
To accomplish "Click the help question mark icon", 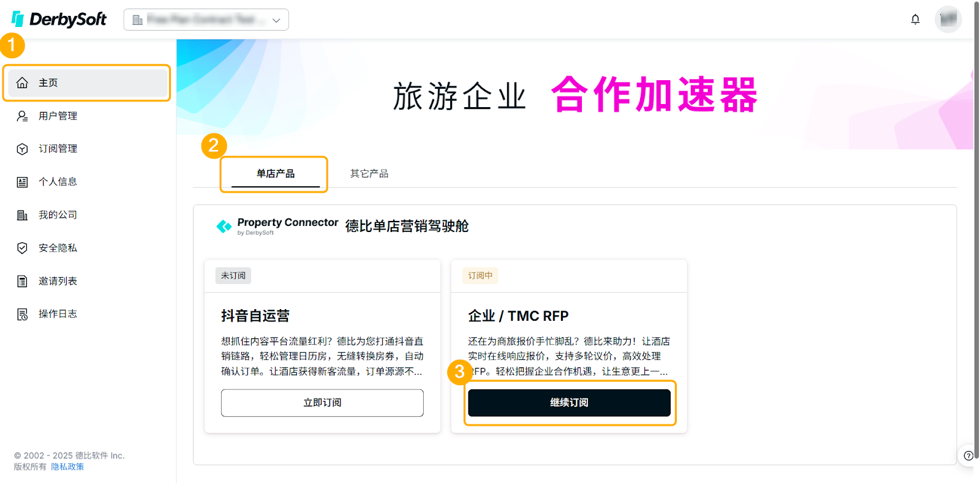I will pyautogui.click(x=968, y=455).
